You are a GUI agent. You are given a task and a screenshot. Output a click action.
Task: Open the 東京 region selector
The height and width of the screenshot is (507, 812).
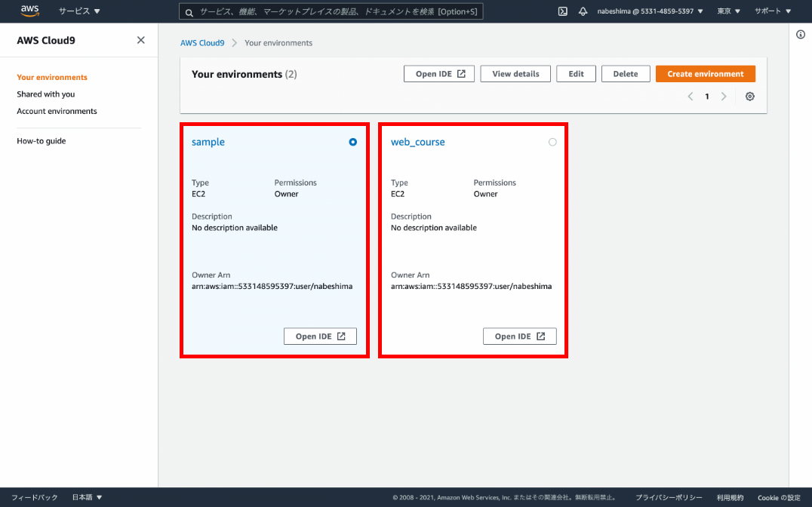729,11
